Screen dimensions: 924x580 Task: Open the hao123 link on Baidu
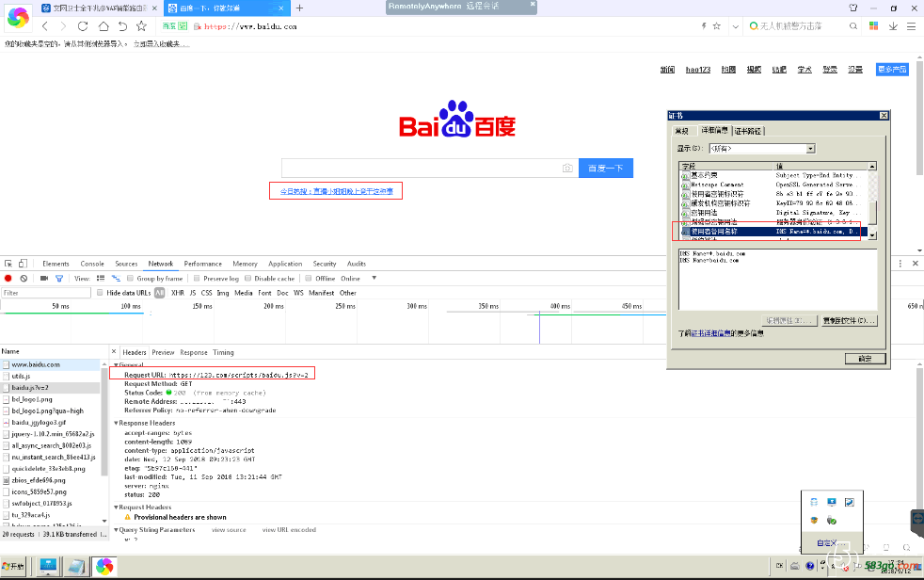click(x=698, y=70)
